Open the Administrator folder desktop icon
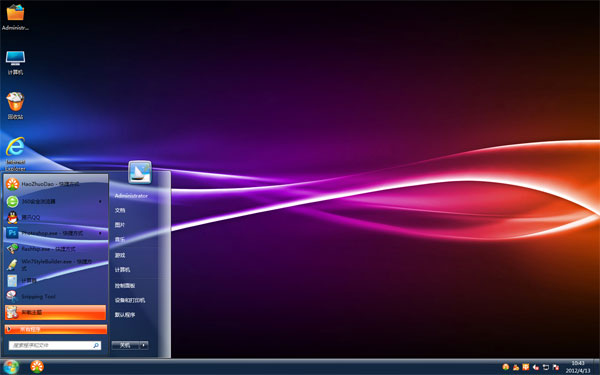The height and width of the screenshot is (375, 600). coord(15,17)
